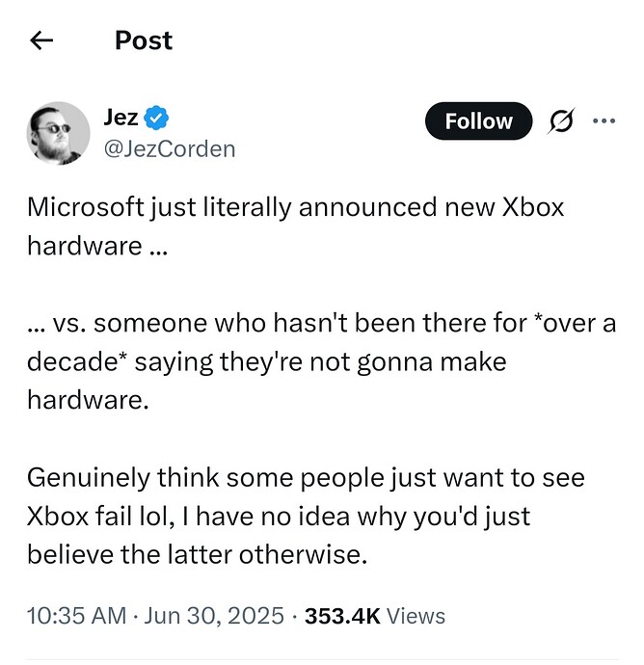Open the 10:35 AM timestamp link
This screenshot has height=665, width=644.
pyautogui.click(x=77, y=616)
